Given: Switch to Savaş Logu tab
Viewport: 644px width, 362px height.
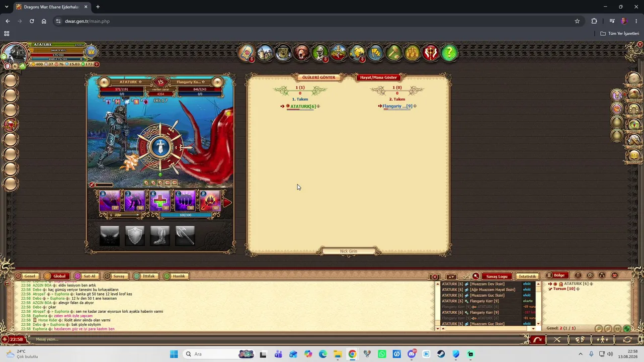Looking at the screenshot, I should pyautogui.click(x=497, y=276).
